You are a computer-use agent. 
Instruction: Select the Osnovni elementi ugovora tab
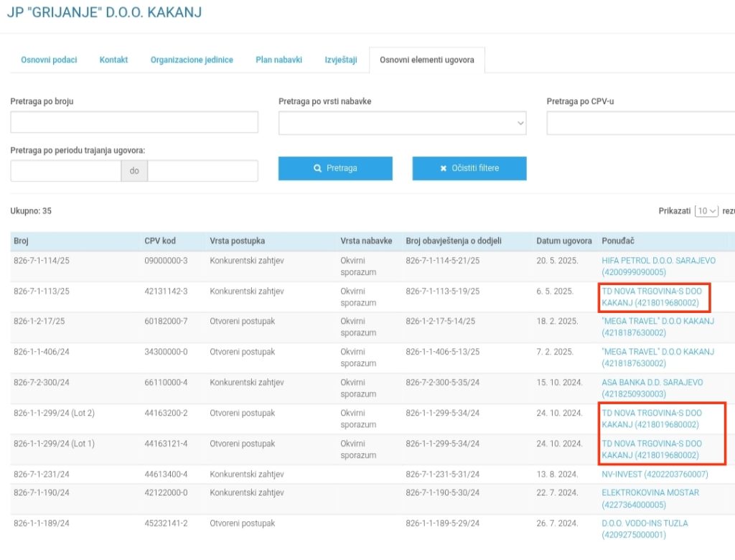426,60
